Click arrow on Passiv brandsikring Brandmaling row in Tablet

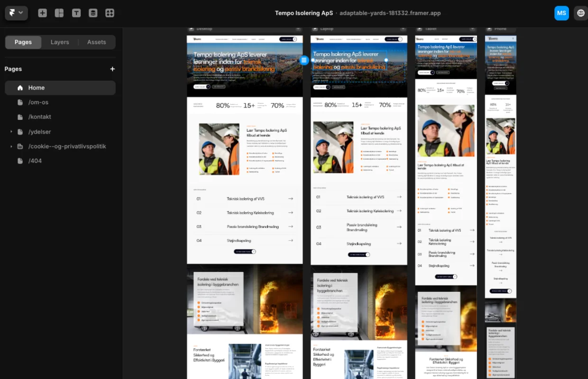[472, 253]
